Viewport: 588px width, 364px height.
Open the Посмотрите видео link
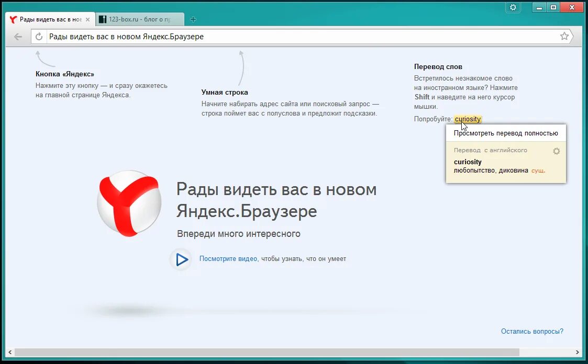[228, 259]
